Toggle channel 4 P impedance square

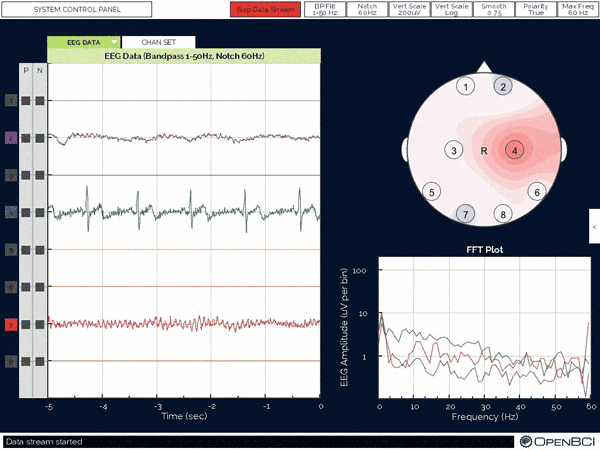click(26, 212)
